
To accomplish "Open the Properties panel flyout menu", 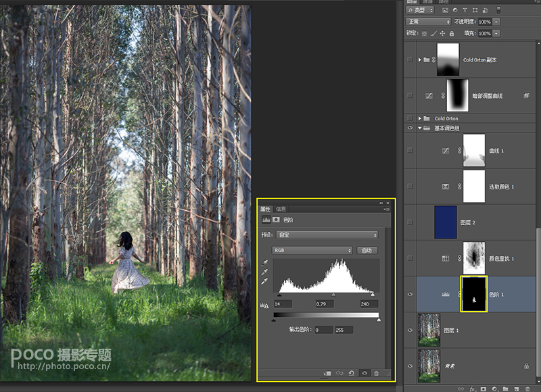I will point(386,209).
